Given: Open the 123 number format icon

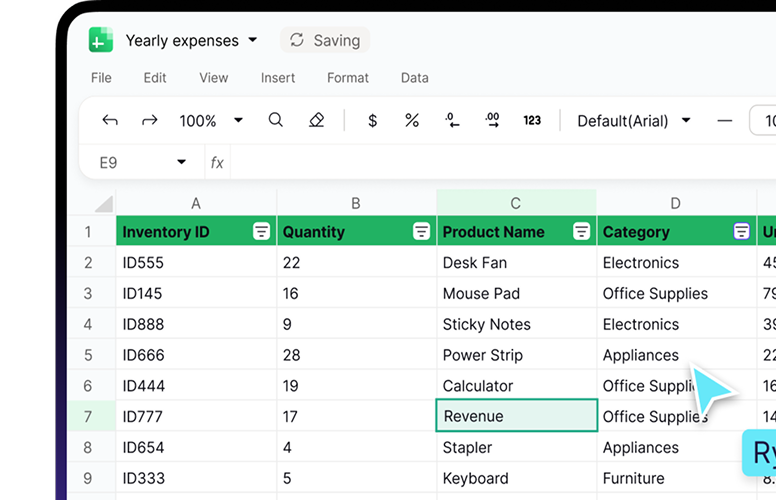Looking at the screenshot, I should point(532,121).
